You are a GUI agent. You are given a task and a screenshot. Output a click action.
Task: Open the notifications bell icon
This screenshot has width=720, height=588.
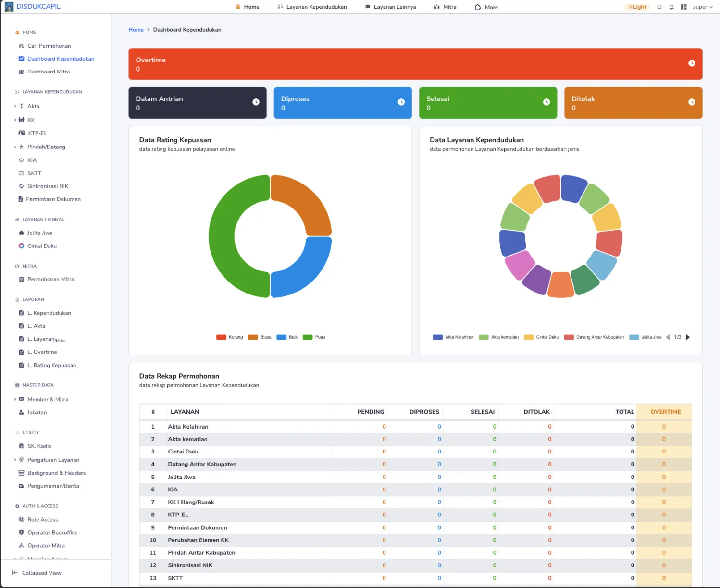click(671, 7)
